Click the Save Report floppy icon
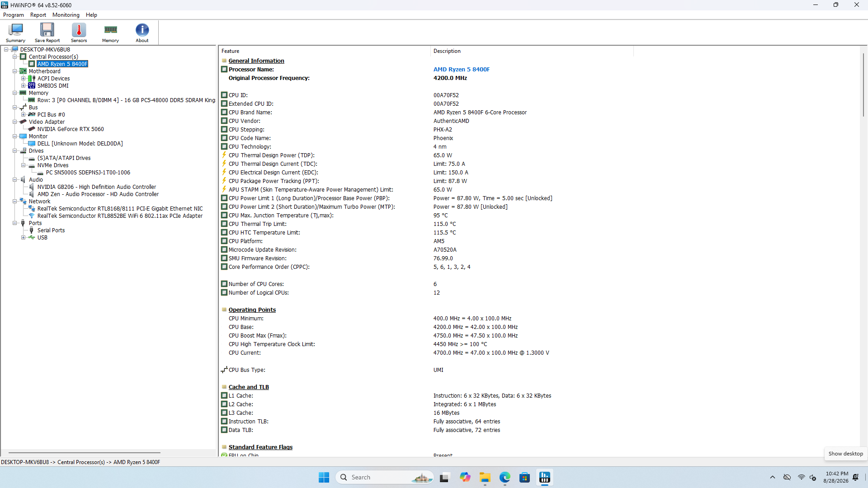868x488 pixels. pyautogui.click(x=47, y=30)
